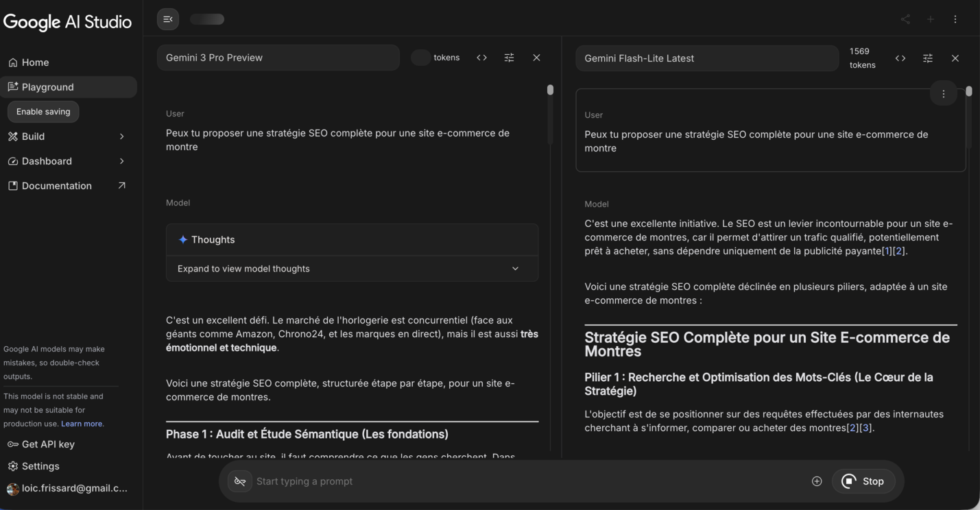Image resolution: width=980 pixels, height=510 pixels.
Task: Click the User prompt text in the right panel
Action: click(x=756, y=141)
